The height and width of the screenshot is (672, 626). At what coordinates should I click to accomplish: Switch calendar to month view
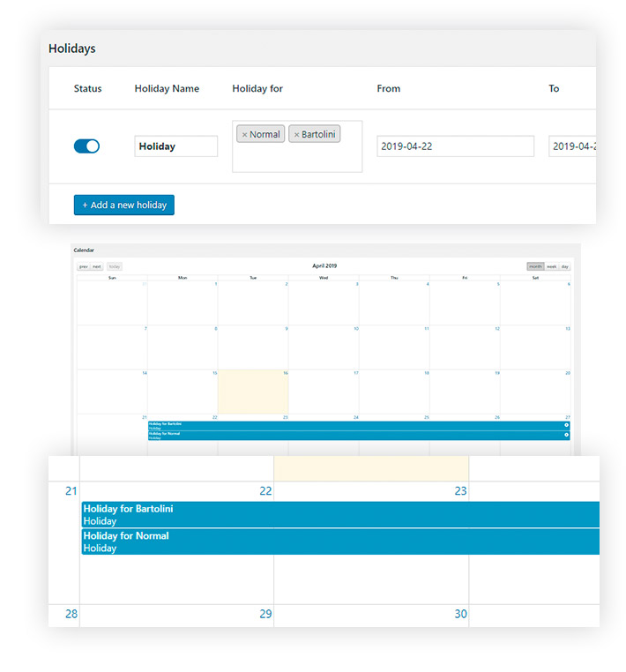pos(535,266)
